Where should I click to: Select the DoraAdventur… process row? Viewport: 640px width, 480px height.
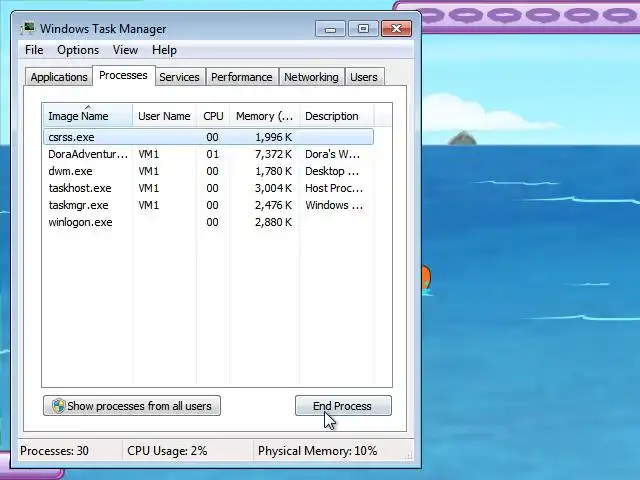pos(208,154)
